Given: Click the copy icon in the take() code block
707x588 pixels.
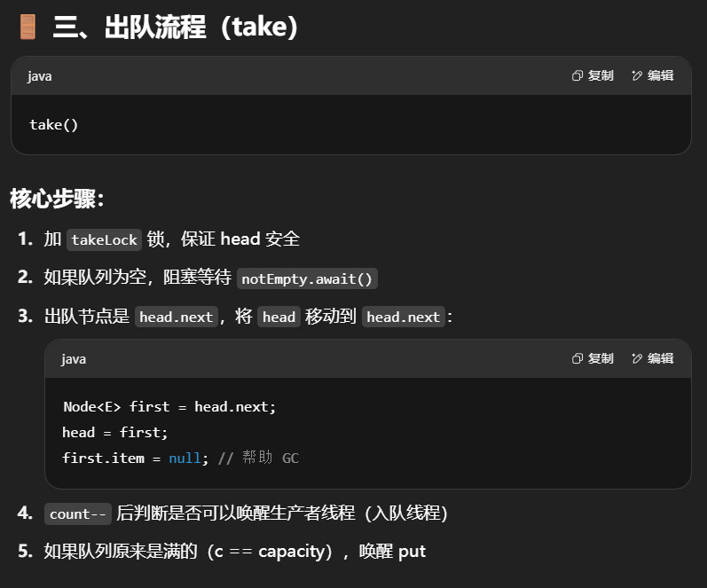Looking at the screenshot, I should (x=577, y=76).
